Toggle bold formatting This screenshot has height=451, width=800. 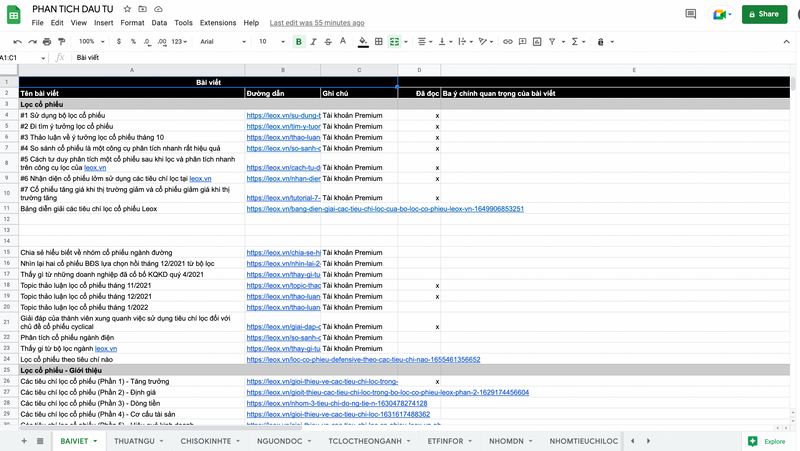tap(298, 42)
